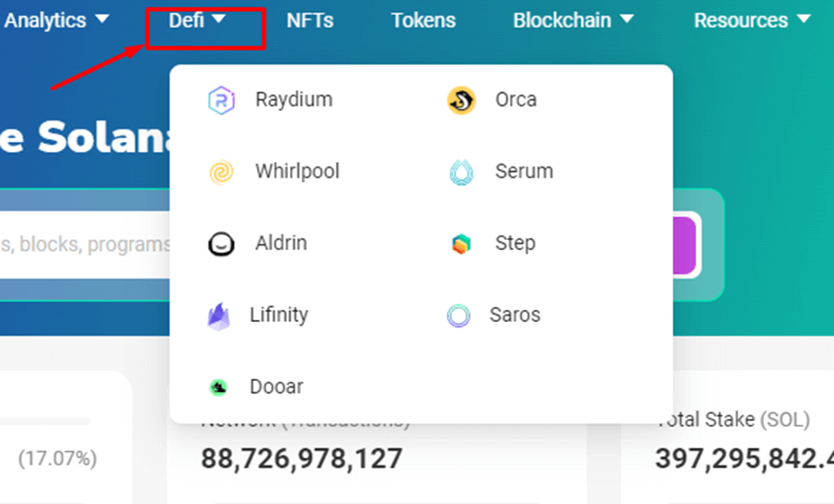The image size is (834, 504).
Task: Choose the Aldrin smiley face icon
Action: [221, 244]
